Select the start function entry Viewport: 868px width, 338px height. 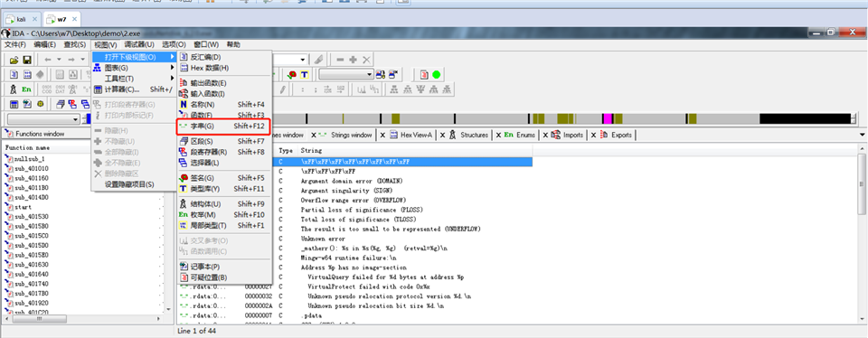(x=23, y=207)
